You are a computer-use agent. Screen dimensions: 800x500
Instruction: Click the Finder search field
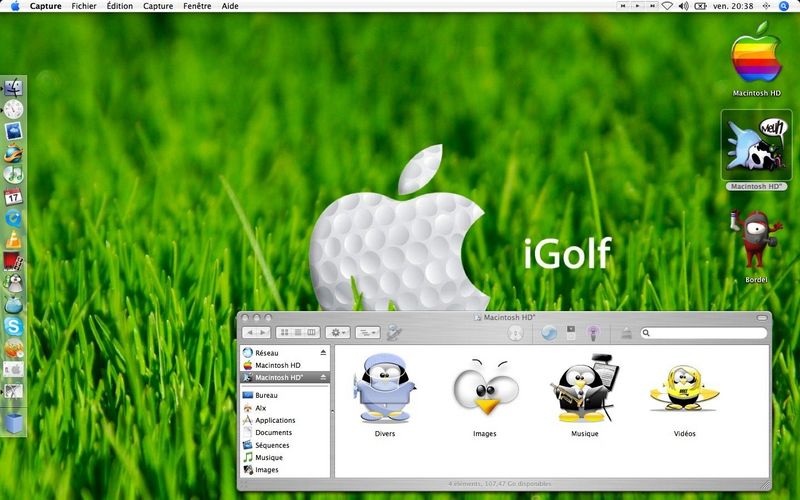704,333
